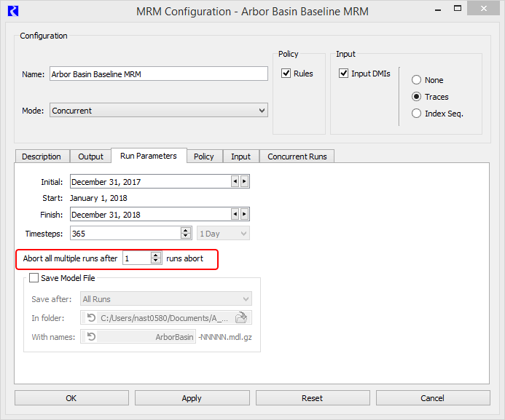Viewport: 505px width, 420px height.
Task: Click the next arrow on Initial date
Action: pyautogui.click(x=244, y=181)
